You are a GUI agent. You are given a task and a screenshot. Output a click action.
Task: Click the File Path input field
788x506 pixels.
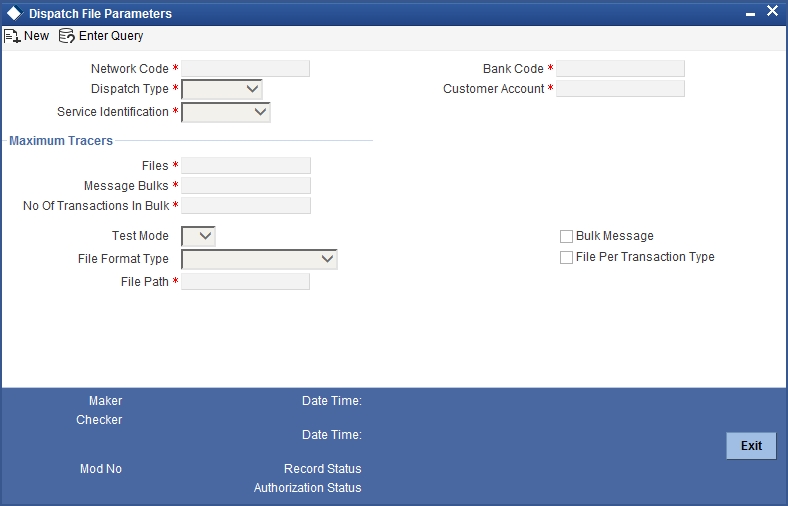point(245,282)
